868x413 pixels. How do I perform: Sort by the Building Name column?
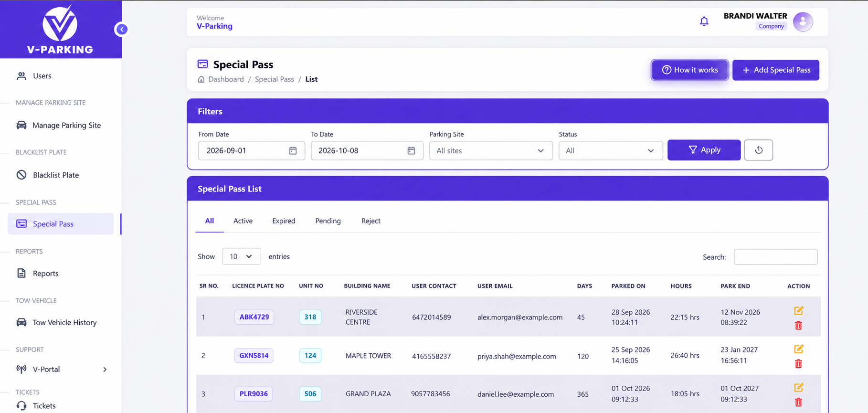(x=367, y=286)
